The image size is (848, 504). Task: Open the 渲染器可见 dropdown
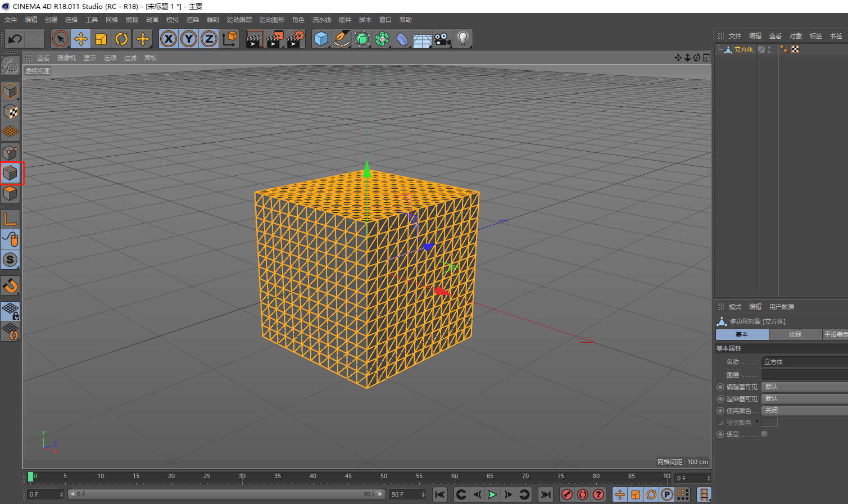(804, 398)
